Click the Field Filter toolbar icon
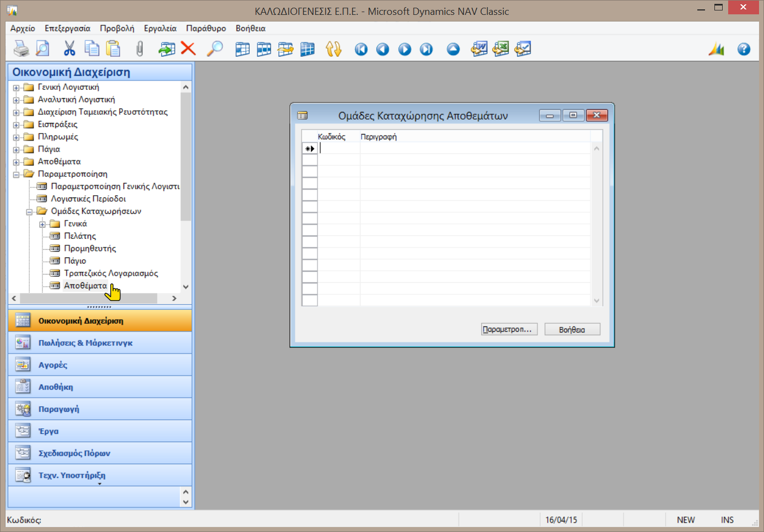 coord(243,49)
